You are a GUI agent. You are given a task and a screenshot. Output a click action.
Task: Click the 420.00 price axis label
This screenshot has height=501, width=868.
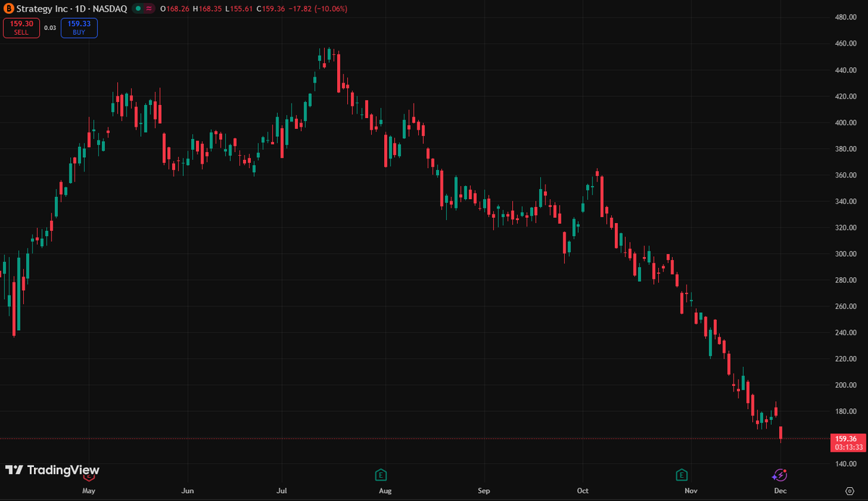click(x=846, y=96)
